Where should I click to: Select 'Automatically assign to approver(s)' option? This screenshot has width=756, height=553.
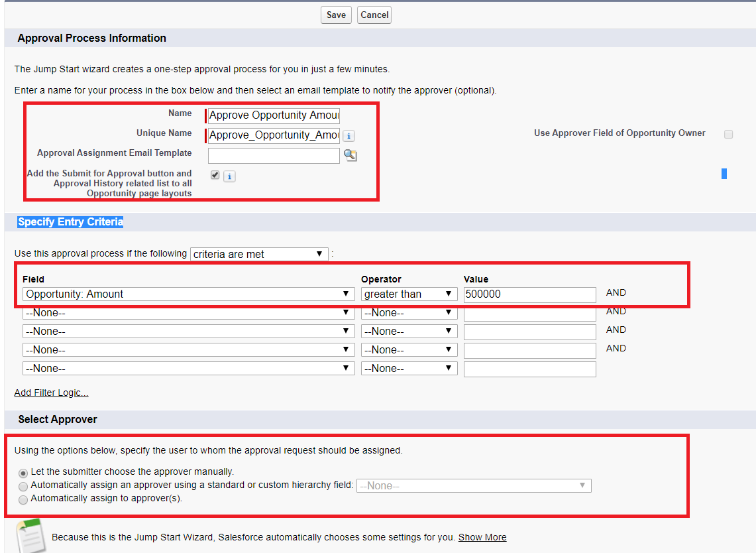pyautogui.click(x=23, y=499)
